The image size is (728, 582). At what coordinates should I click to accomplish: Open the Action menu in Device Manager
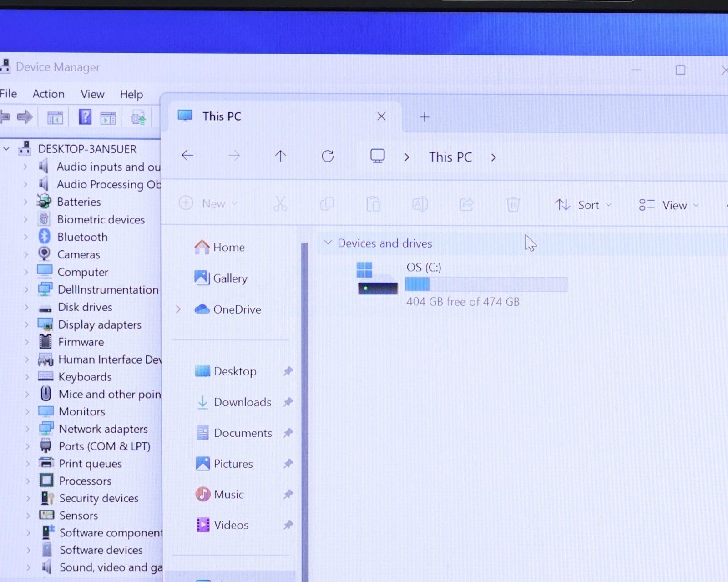[48, 94]
